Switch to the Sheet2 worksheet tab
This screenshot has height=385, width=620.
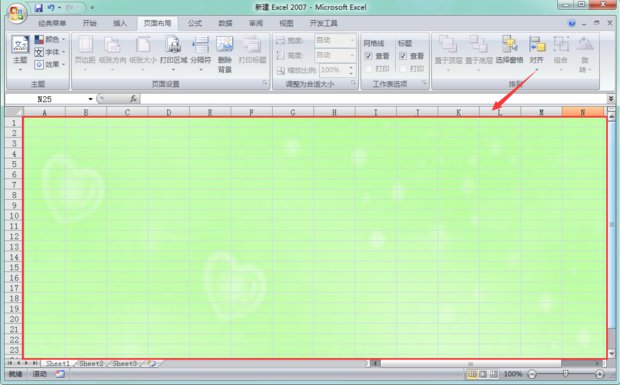click(91, 363)
